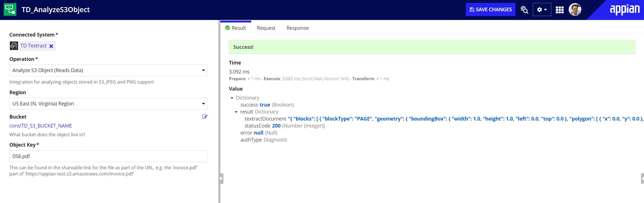Click the success true value
This screenshot has width=644, height=203.
(x=265, y=105)
